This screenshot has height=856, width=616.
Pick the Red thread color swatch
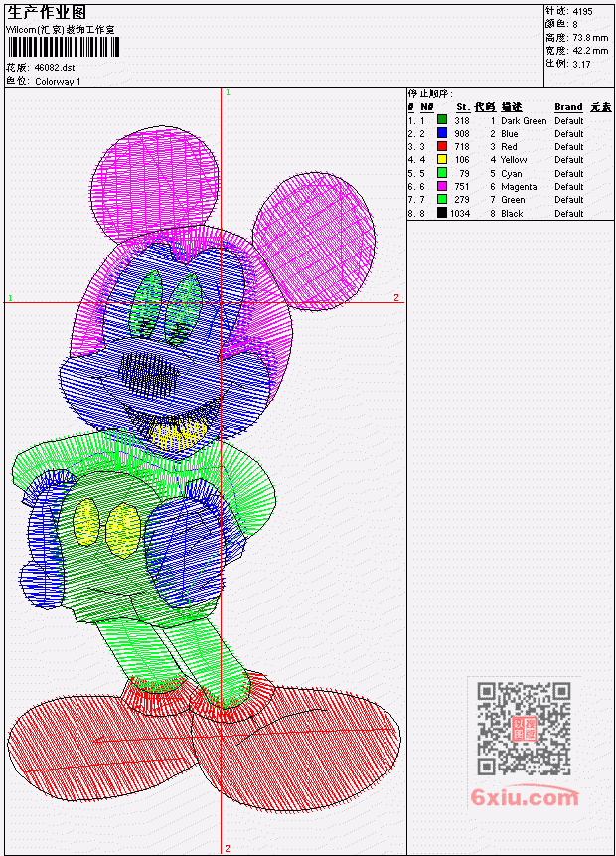tap(442, 146)
